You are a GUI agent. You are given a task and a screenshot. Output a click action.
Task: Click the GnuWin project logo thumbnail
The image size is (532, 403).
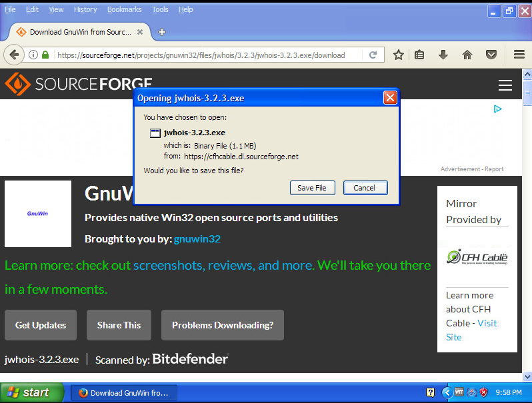pyautogui.click(x=38, y=214)
